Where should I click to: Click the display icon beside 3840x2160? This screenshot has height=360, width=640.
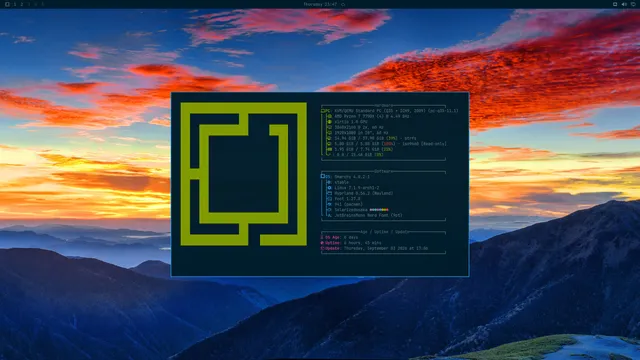[x=330, y=127]
